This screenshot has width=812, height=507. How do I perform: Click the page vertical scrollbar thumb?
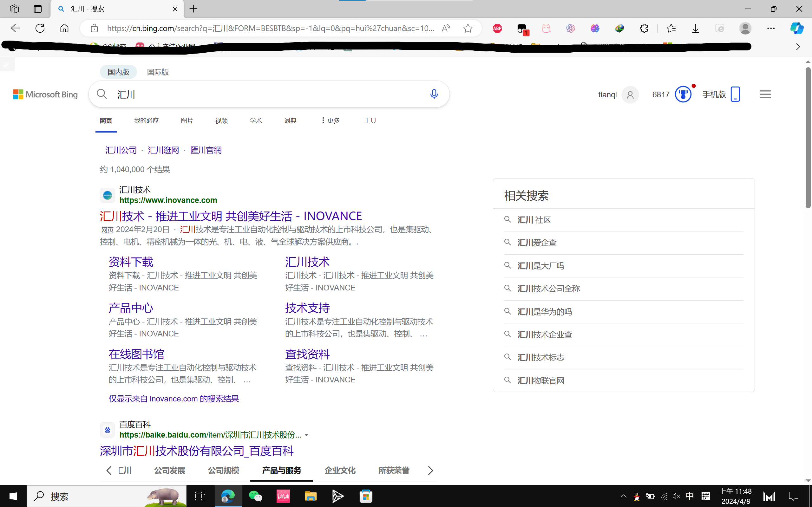[808, 138]
